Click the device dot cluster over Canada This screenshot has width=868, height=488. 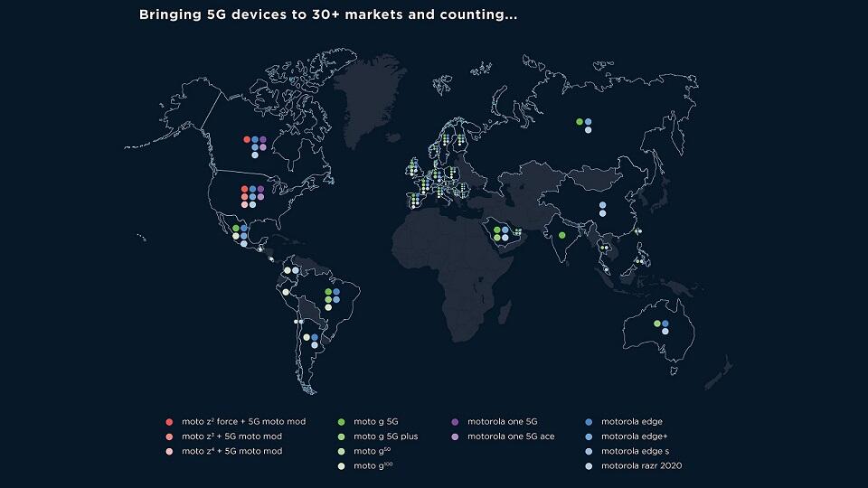point(254,145)
